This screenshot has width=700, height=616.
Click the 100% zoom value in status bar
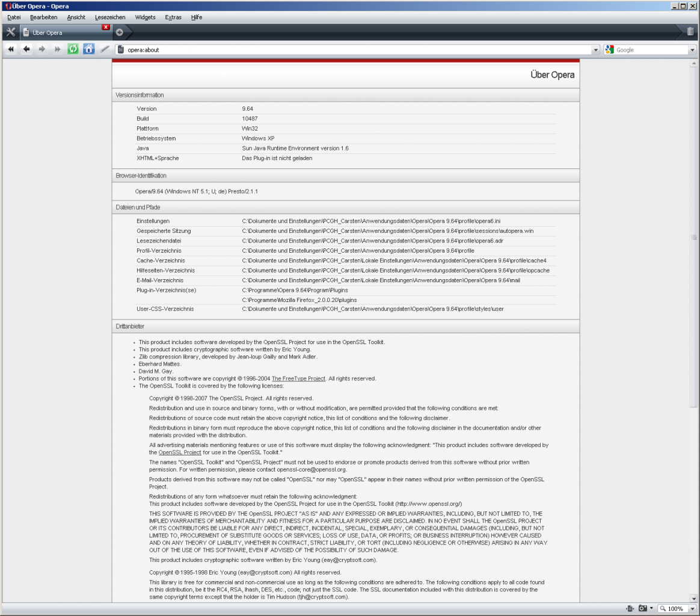point(675,608)
